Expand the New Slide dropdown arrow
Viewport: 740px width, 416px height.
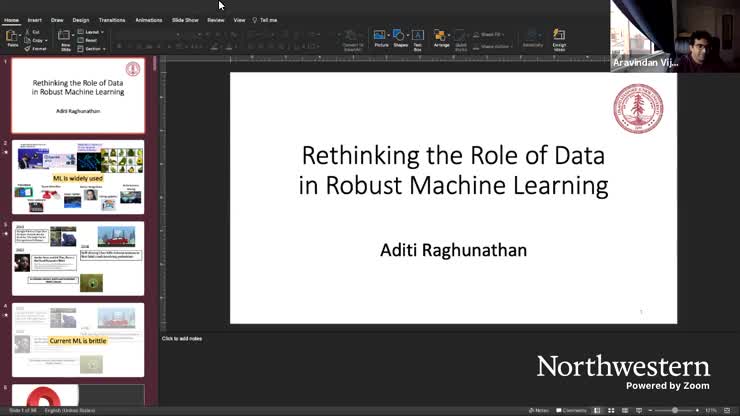[x=73, y=35]
